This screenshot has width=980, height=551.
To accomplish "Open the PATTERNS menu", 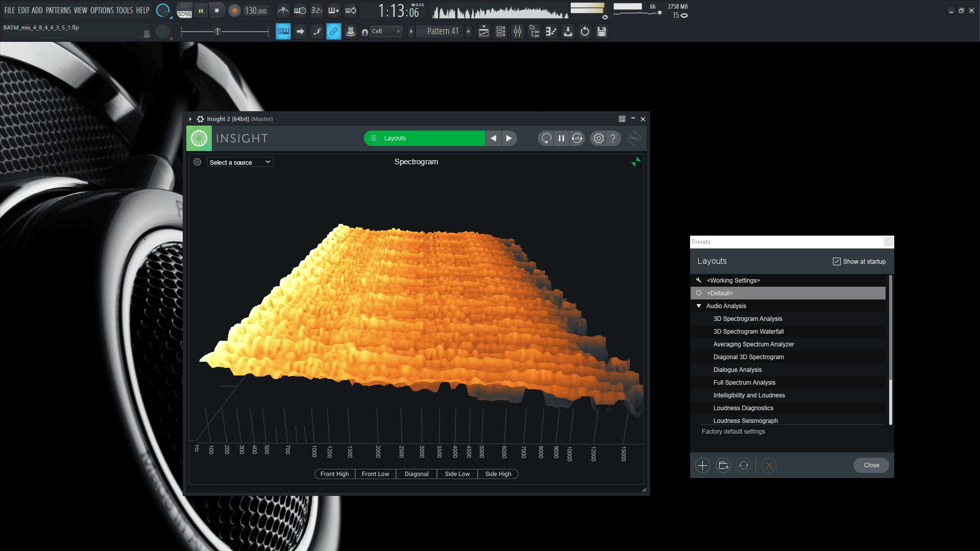I will [58, 10].
